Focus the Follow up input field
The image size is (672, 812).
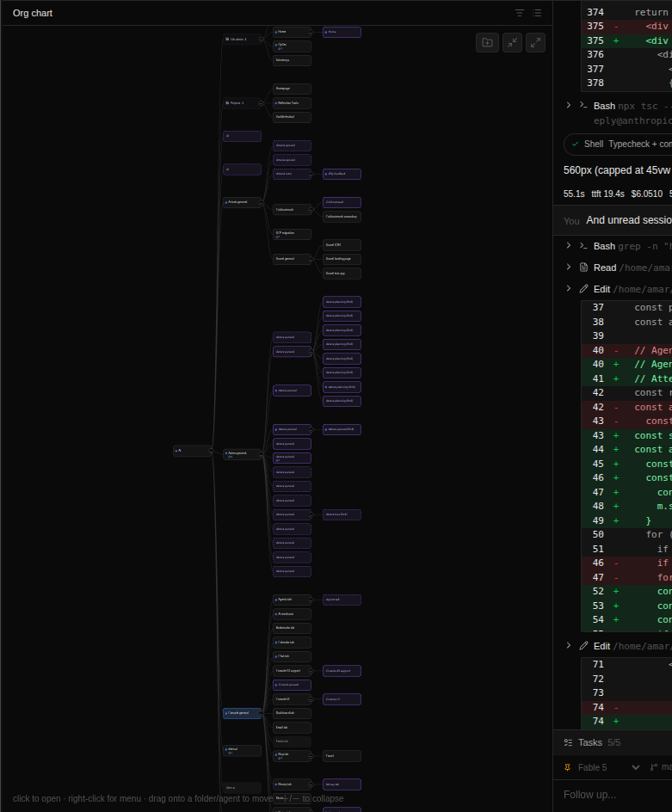tap(617, 795)
